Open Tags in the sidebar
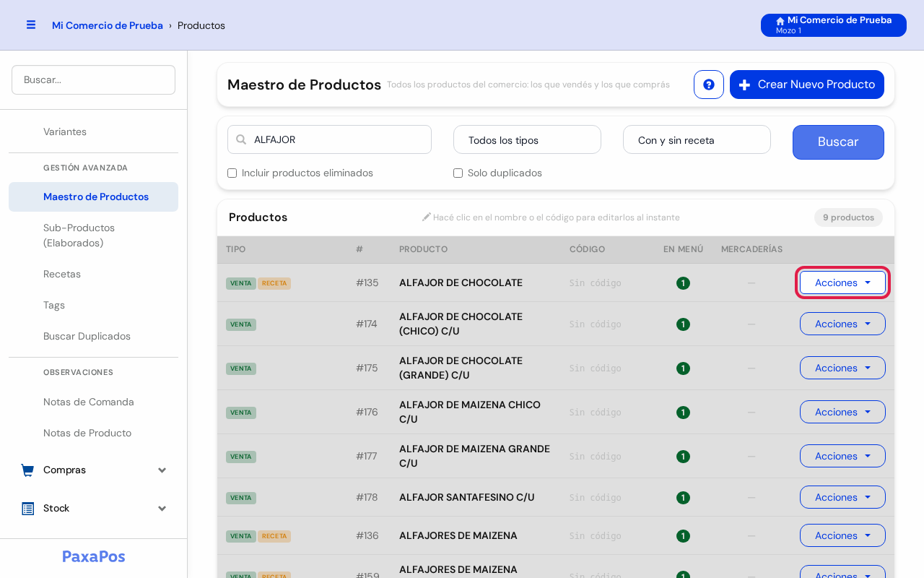 click(x=93, y=306)
